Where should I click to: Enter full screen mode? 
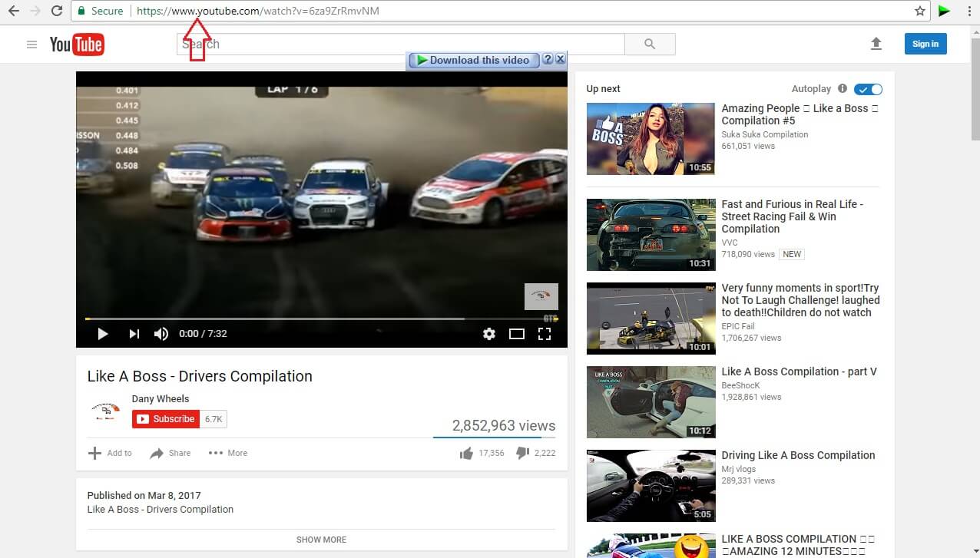coord(545,334)
